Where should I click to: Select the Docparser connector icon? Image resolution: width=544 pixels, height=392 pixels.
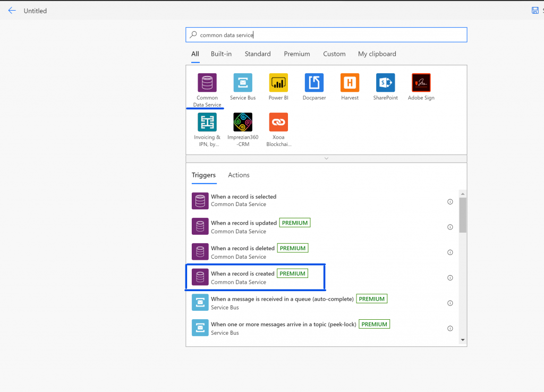pyautogui.click(x=314, y=82)
